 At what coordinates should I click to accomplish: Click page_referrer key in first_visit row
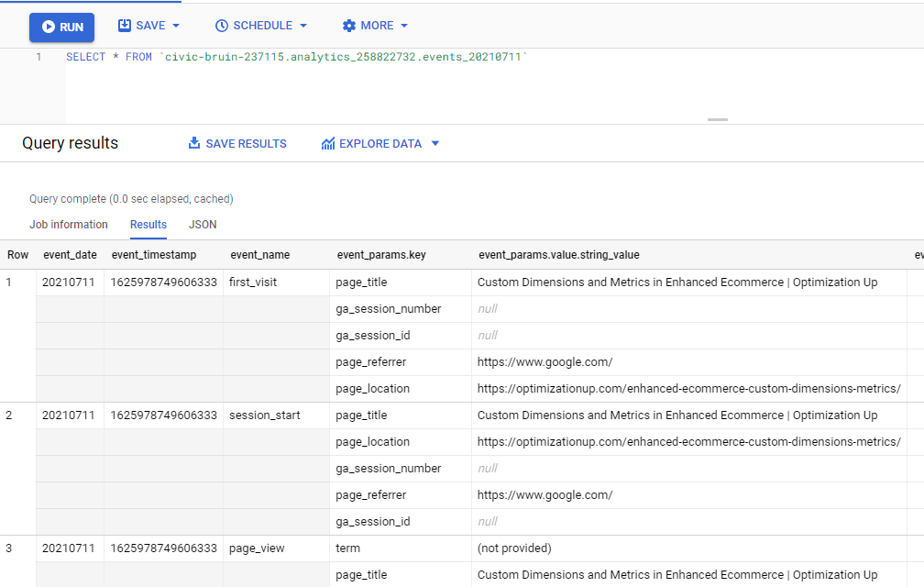pyautogui.click(x=370, y=362)
